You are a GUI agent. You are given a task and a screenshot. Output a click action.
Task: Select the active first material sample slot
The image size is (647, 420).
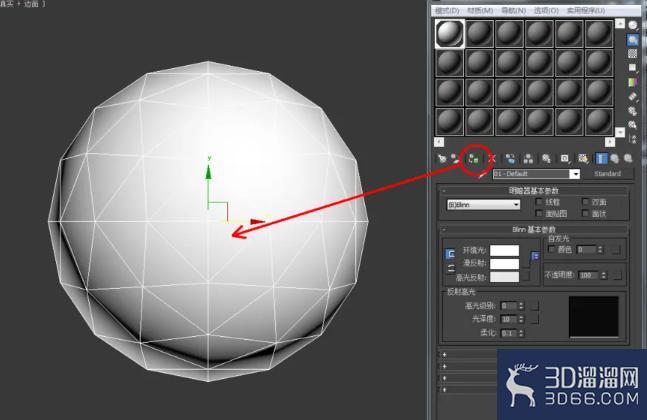450,33
